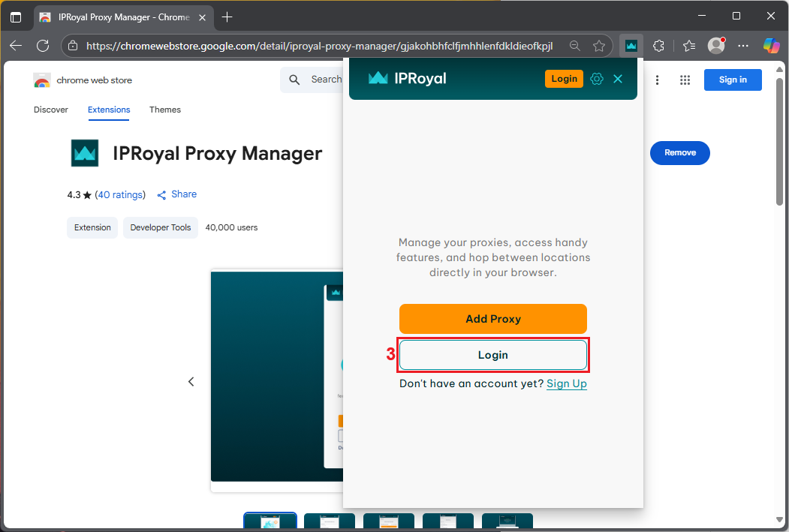Open the tab actions menu icon
Image resolution: width=789 pixels, height=532 pixels.
[x=16, y=17]
